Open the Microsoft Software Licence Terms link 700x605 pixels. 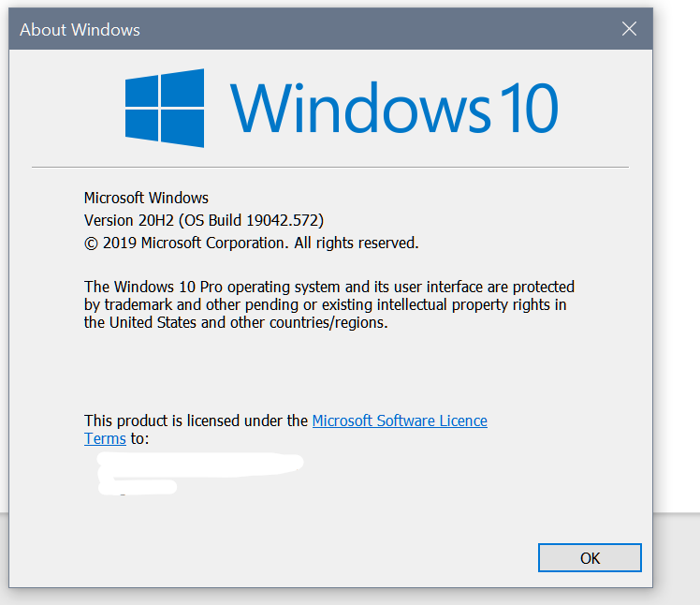tap(400, 421)
